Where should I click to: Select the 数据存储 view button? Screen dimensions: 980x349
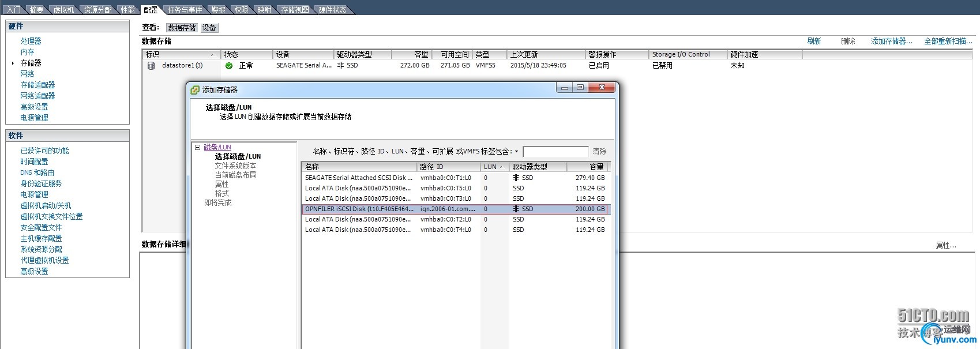pyautogui.click(x=182, y=28)
